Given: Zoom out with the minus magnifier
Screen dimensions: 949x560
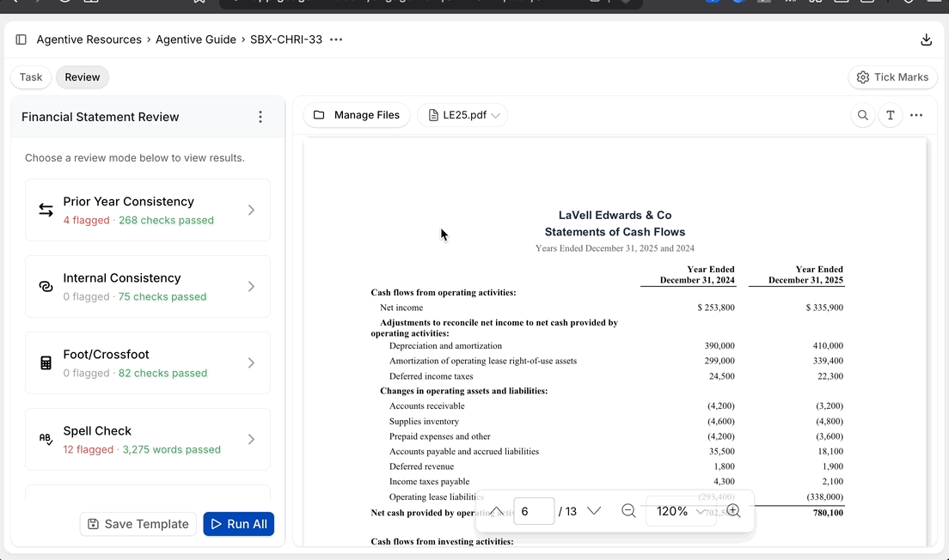Looking at the screenshot, I should point(629,511).
